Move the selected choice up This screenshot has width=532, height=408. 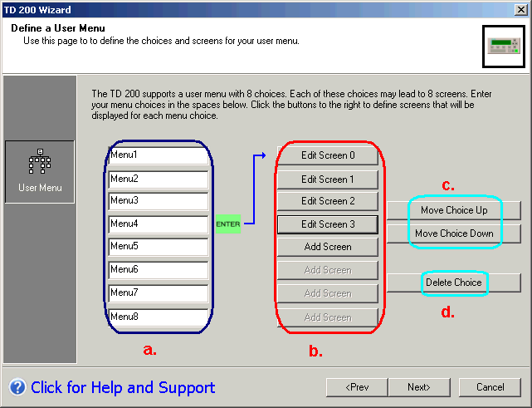click(x=454, y=210)
